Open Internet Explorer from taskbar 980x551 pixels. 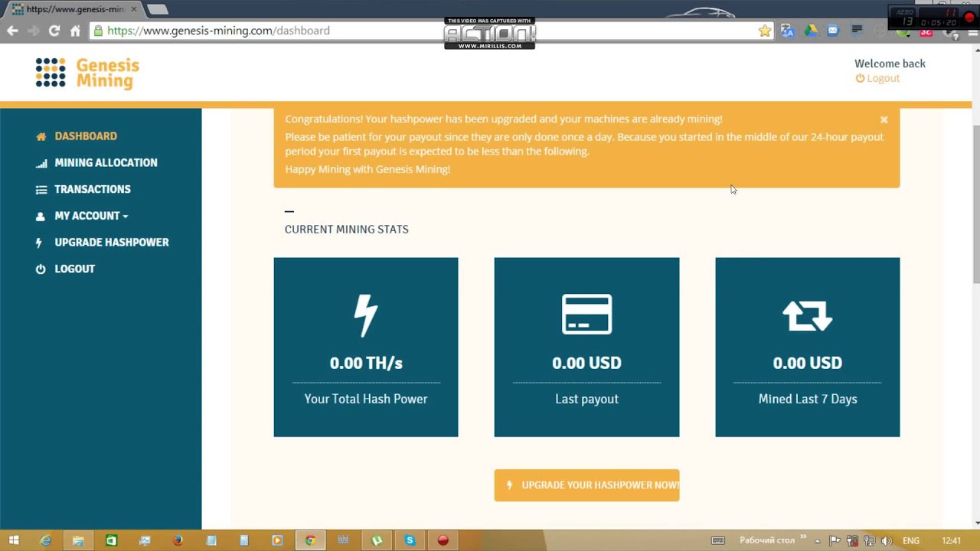(45, 540)
